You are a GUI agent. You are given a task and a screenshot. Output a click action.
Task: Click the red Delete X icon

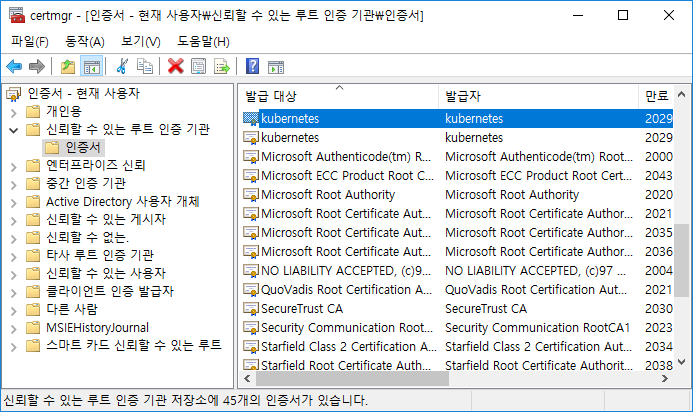(175, 67)
